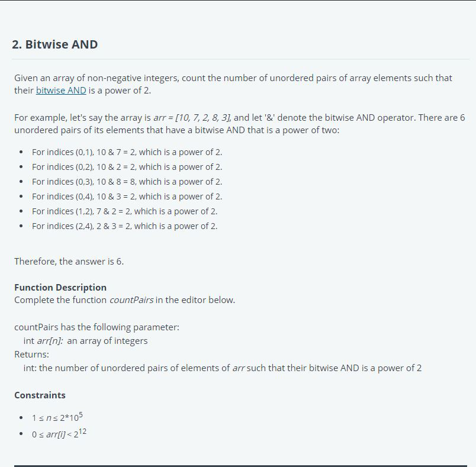The image size is (476, 467).
Task: Open the bitwise AND hyperlink
Action: pos(61,91)
